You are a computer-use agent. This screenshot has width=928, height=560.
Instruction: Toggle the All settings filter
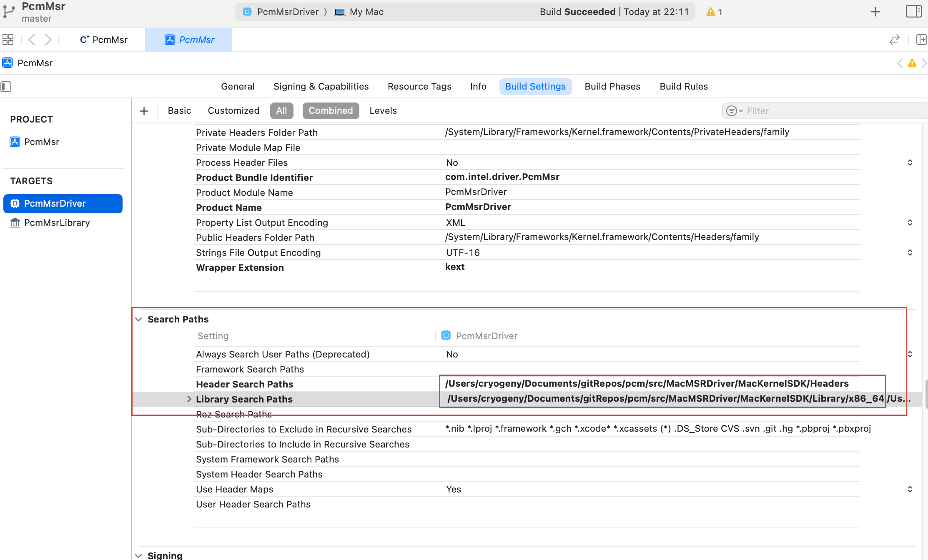pyautogui.click(x=281, y=111)
